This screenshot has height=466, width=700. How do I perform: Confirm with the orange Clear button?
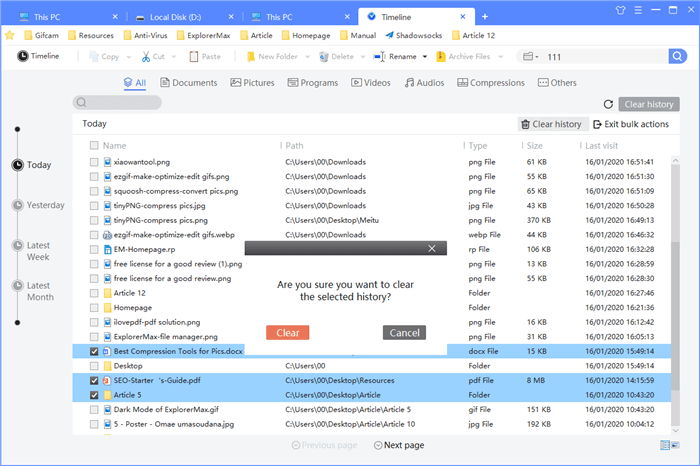click(x=288, y=333)
